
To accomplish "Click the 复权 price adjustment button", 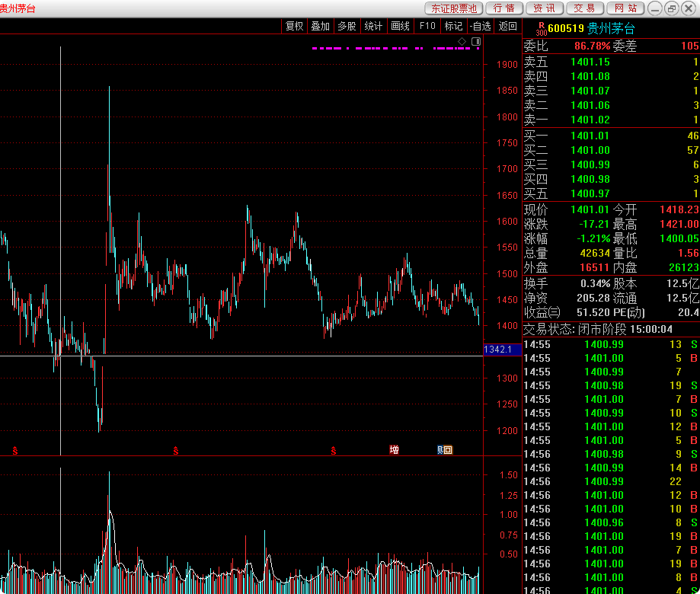I will point(294,27).
